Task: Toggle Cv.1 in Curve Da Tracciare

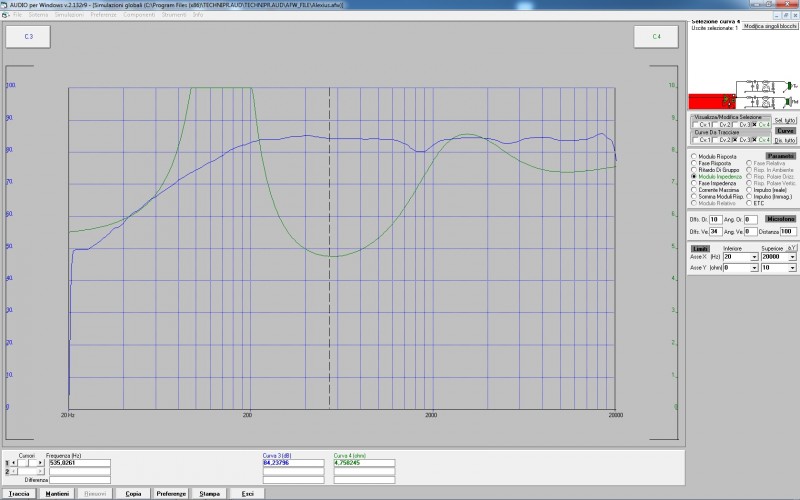Action: (703, 140)
